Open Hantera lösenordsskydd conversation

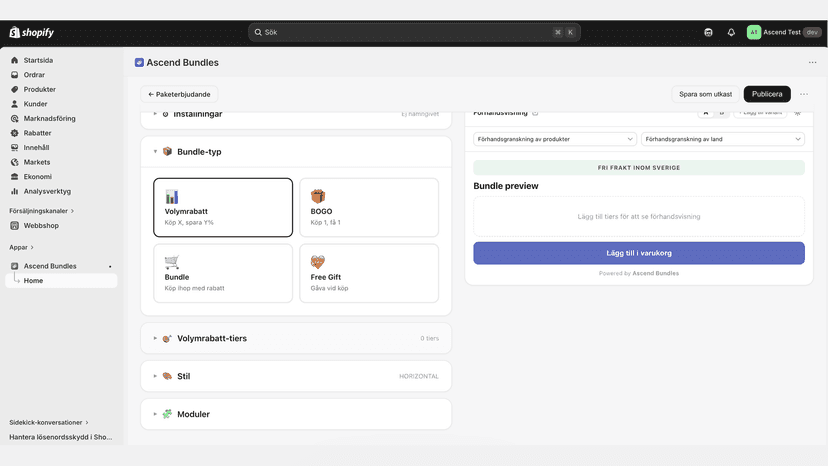pos(61,437)
